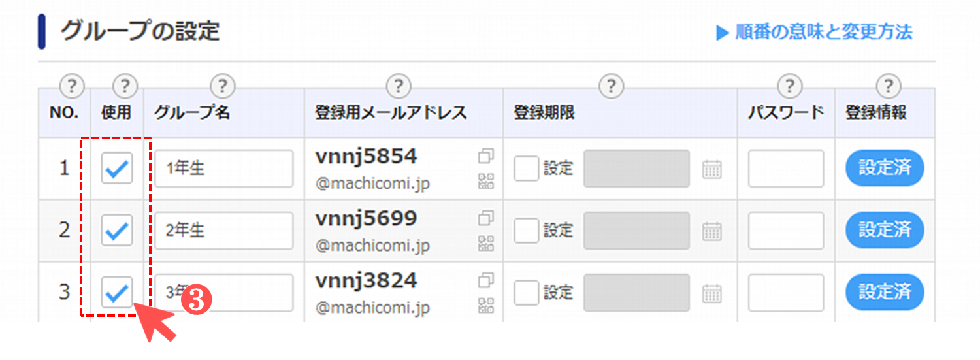Focus password field for group 1

pos(786,169)
